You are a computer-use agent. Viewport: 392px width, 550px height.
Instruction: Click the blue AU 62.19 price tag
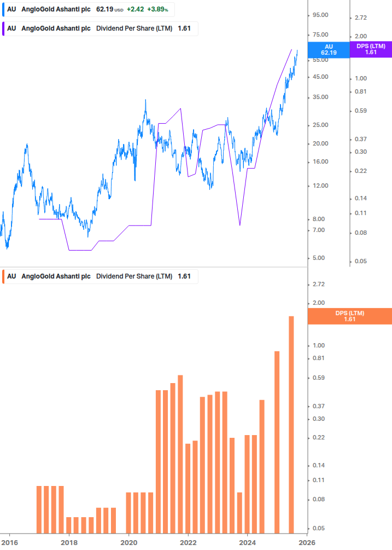pos(329,50)
